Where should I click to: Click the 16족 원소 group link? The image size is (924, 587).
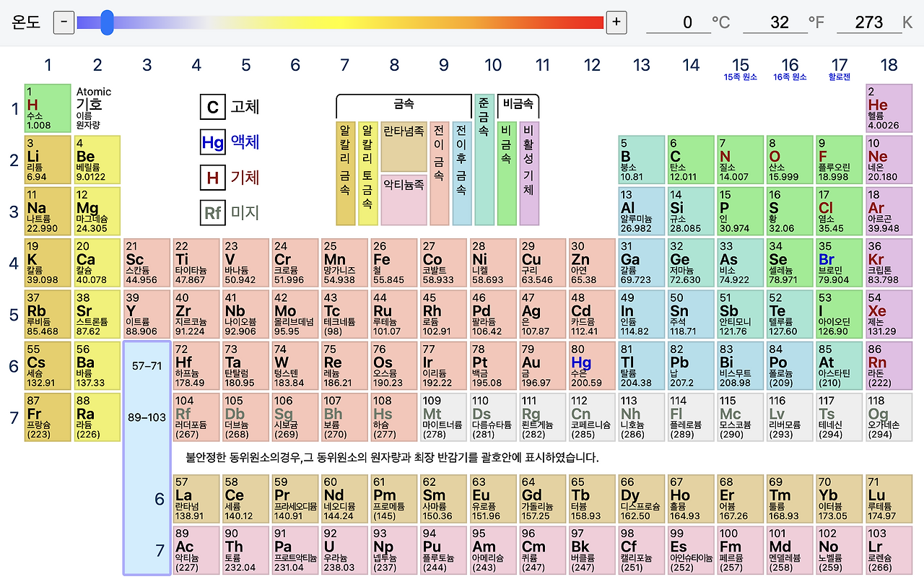click(790, 77)
